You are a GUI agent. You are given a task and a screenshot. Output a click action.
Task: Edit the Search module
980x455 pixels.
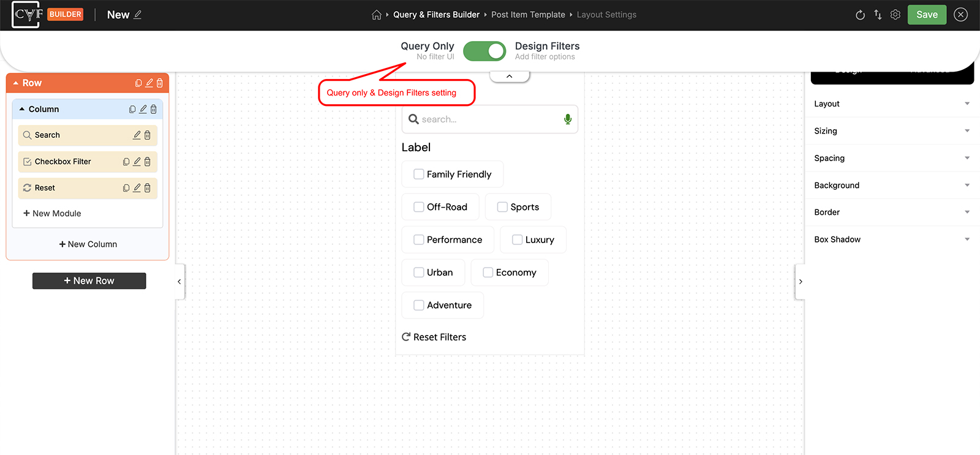(137, 135)
